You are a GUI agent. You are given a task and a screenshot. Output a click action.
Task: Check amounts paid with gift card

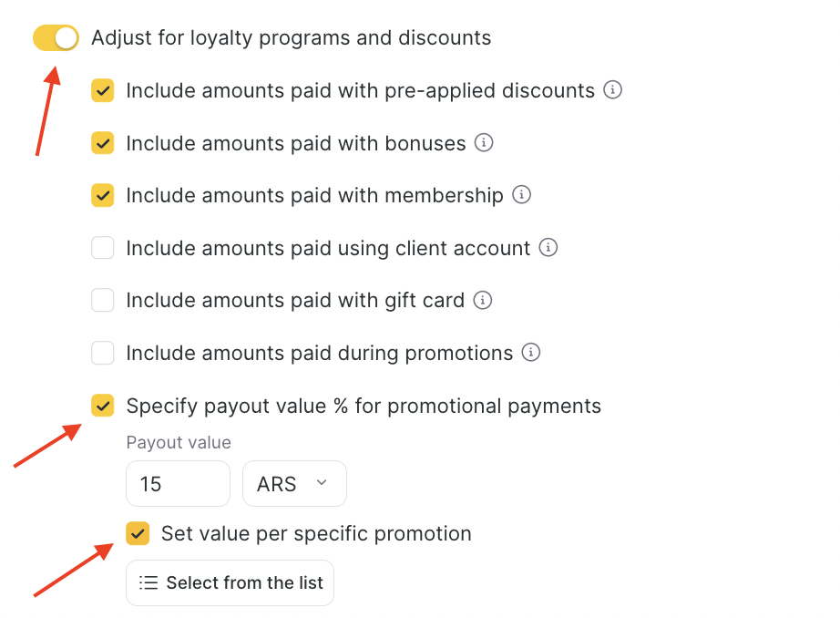point(103,300)
